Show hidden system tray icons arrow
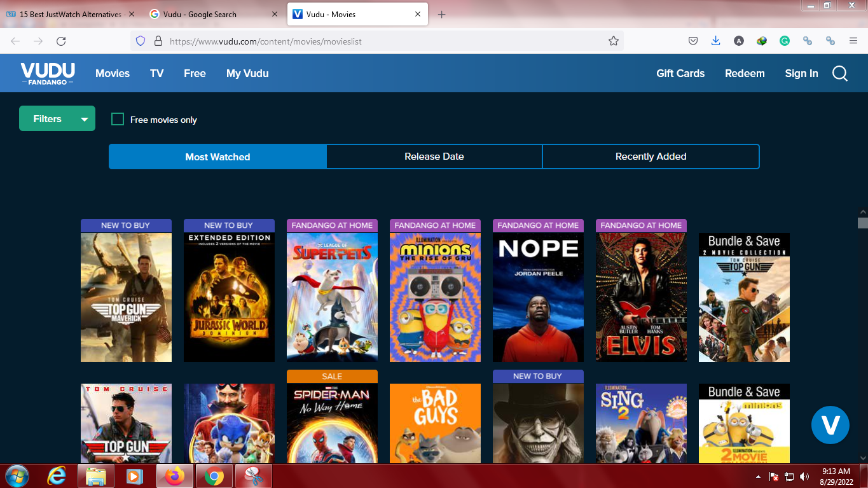This screenshot has width=868, height=488. tap(758, 477)
